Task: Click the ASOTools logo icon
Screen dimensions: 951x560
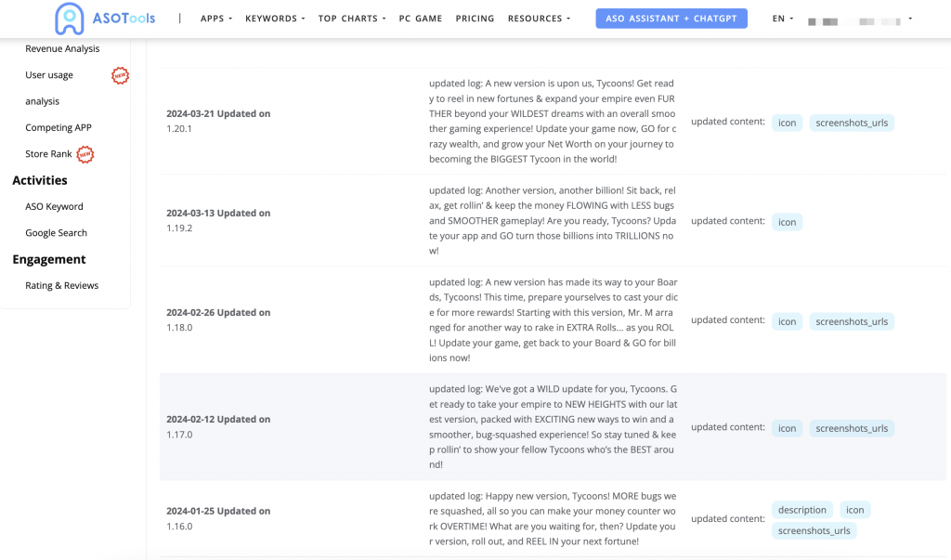Action: click(x=70, y=19)
